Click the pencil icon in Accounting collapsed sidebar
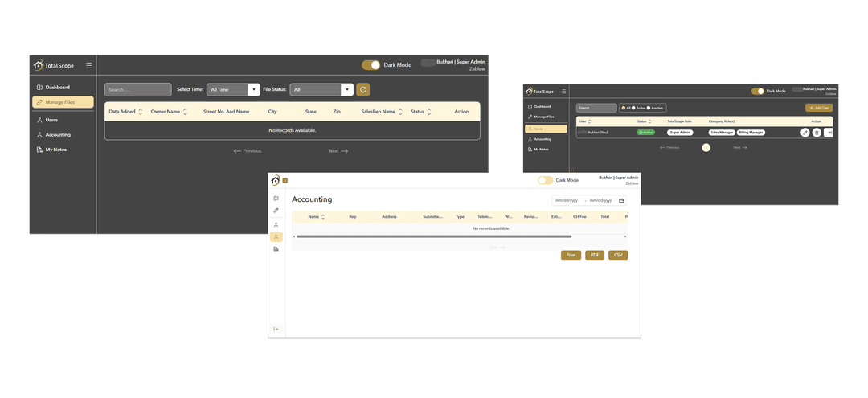The width and height of the screenshot is (868, 398). tap(276, 211)
